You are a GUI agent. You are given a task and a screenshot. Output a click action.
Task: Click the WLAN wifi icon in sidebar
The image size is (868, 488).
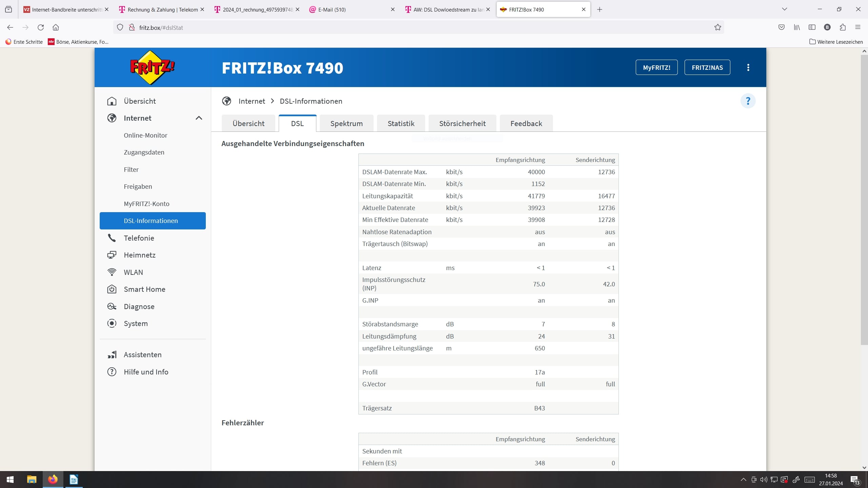click(x=112, y=272)
